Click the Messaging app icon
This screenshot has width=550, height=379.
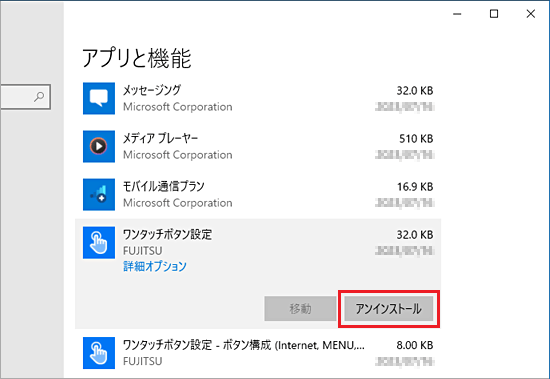[99, 98]
